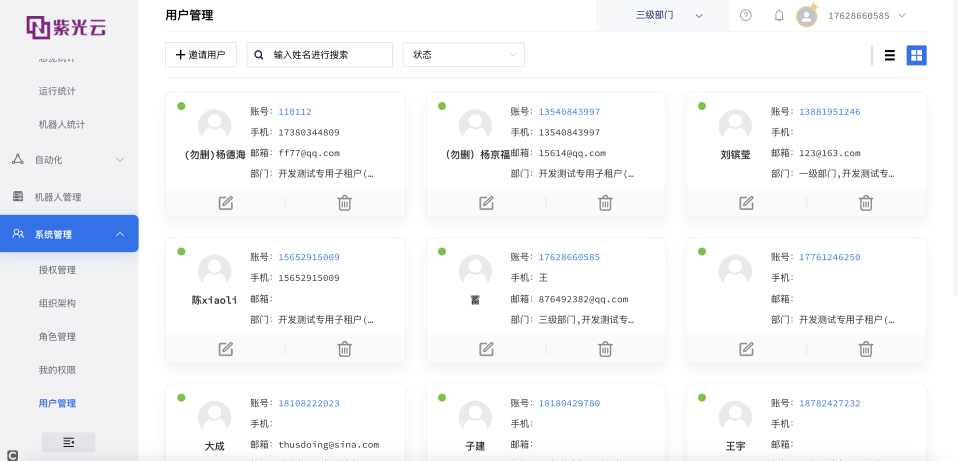Switch to list view layout
958x461 pixels.
[889, 55]
